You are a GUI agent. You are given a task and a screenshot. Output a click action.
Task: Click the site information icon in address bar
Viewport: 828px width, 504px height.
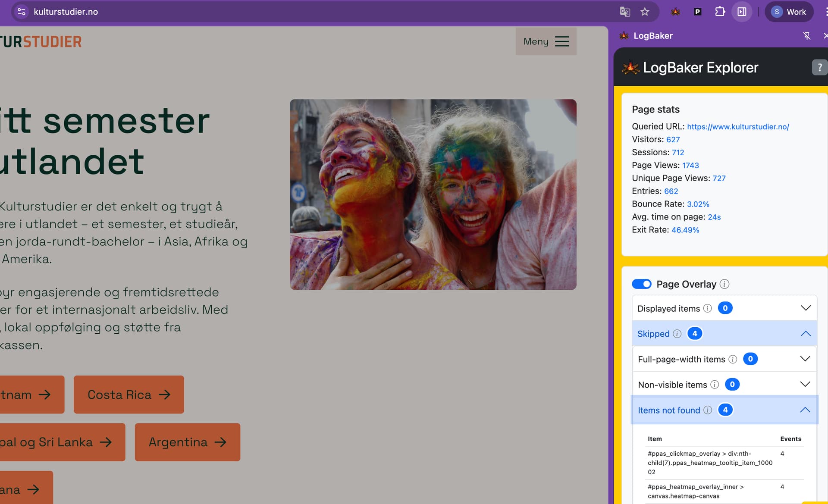pyautogui.click(x=21, y=12)
